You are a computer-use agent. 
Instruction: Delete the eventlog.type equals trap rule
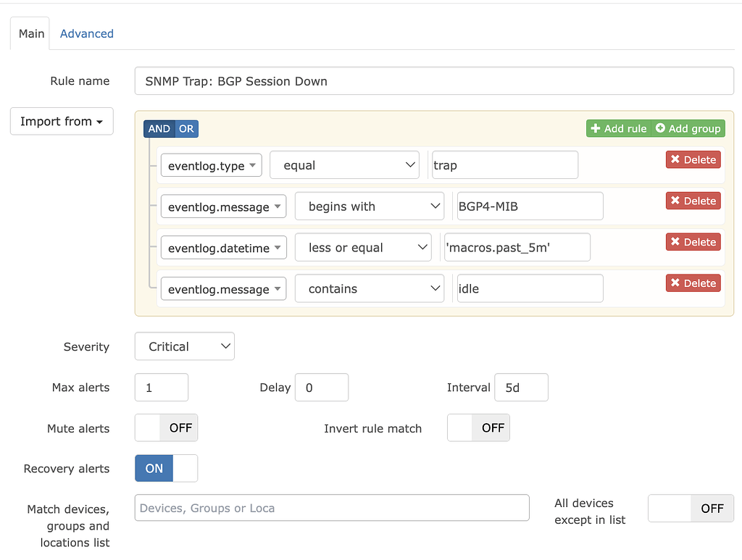click(693, 159)
